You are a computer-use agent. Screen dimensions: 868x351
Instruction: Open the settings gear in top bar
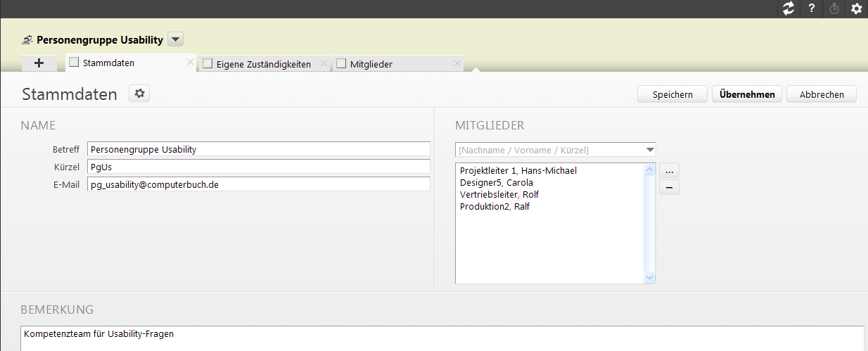click(856, 9)
